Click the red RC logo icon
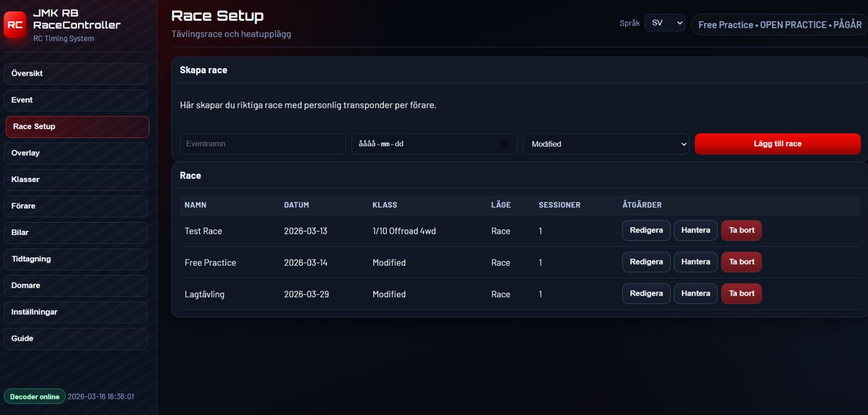The width and height of the screenshot is (868, 415). click(x=15, y=25)
